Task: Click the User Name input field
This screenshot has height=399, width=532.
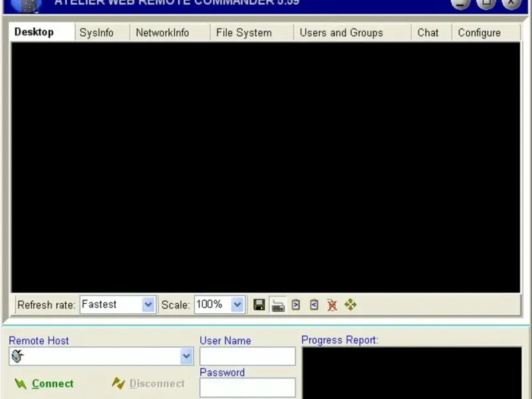Action: [247, 356]
